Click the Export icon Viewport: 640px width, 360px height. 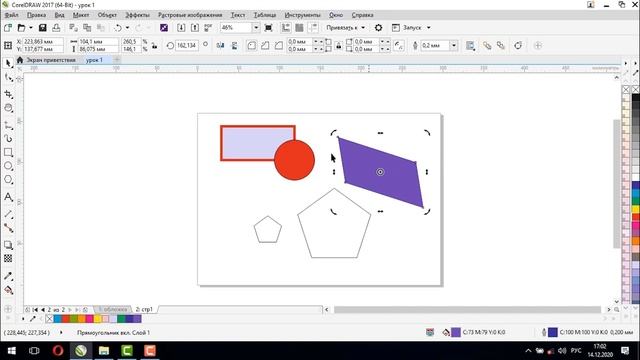(x=195, y=28)
